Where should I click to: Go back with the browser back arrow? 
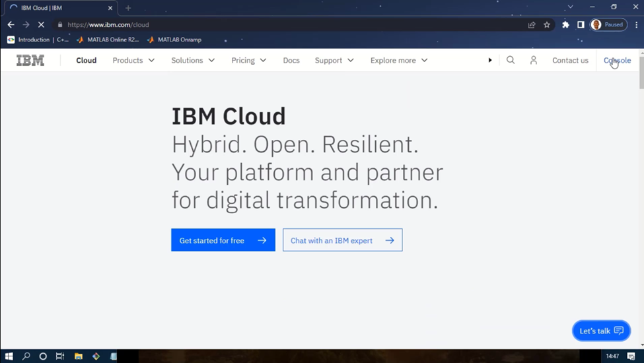click(x=11, y=24)
